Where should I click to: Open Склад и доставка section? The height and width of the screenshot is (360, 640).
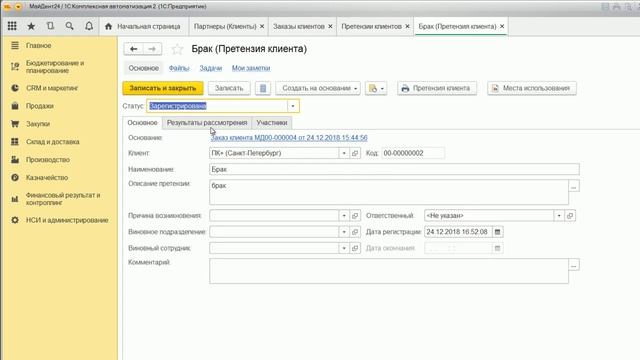pyautogui.click(x=53, y=142)
